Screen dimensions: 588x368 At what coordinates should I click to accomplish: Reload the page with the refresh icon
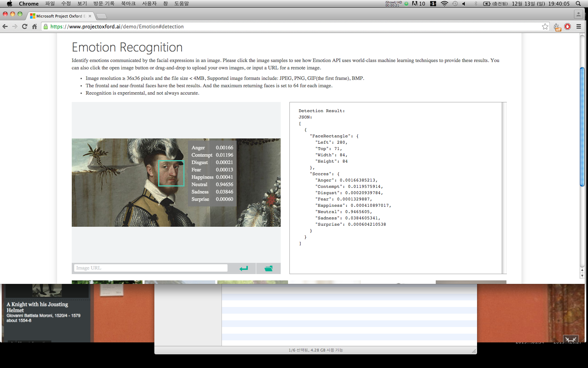click(24, 27)
